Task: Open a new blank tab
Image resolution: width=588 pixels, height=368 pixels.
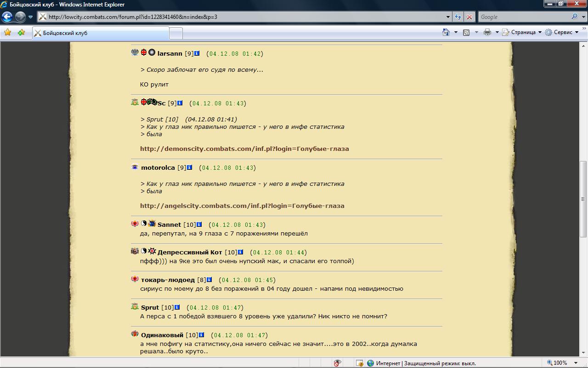Action: [x=176, y=33]
